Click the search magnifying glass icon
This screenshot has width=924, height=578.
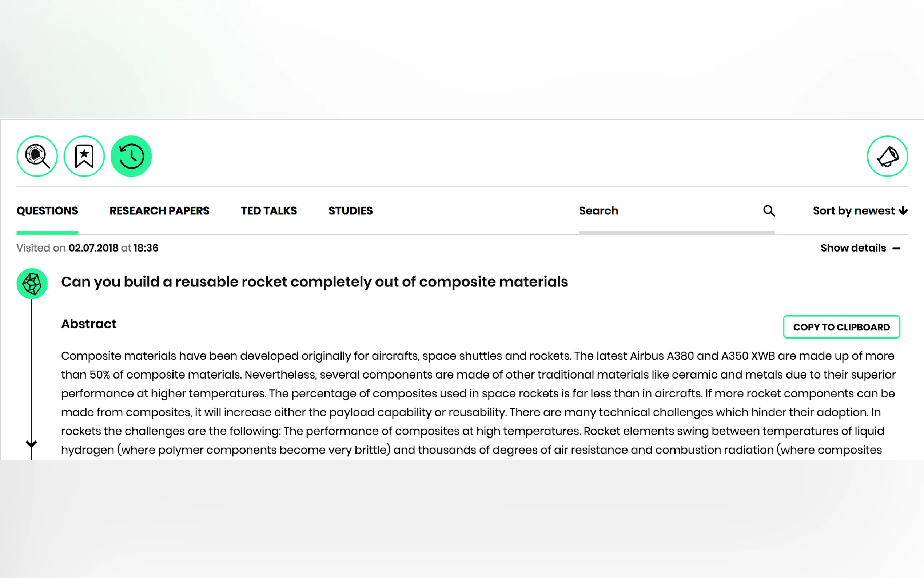click(x=769, y=211)
